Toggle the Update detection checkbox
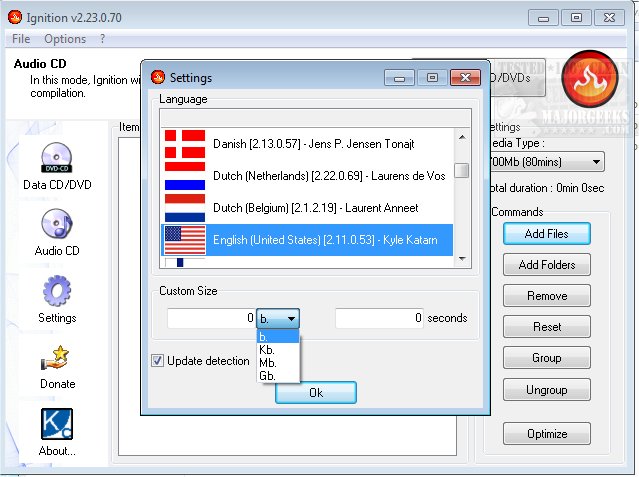 pos(157,360)
